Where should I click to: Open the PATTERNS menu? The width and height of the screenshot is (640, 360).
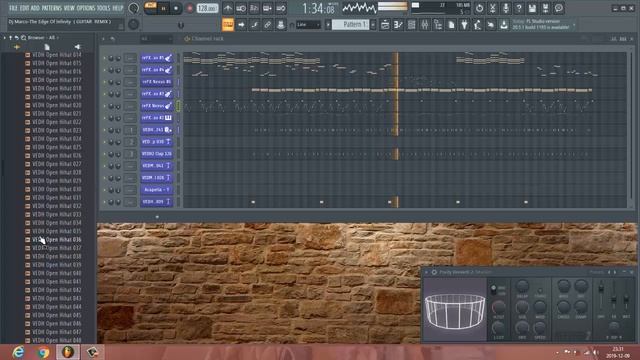[51, 8]
